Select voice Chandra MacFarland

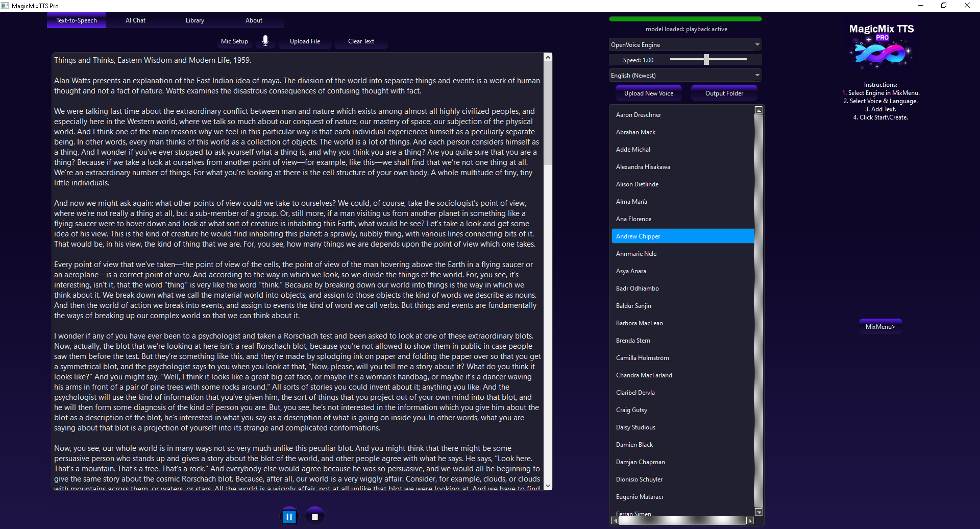683,375
